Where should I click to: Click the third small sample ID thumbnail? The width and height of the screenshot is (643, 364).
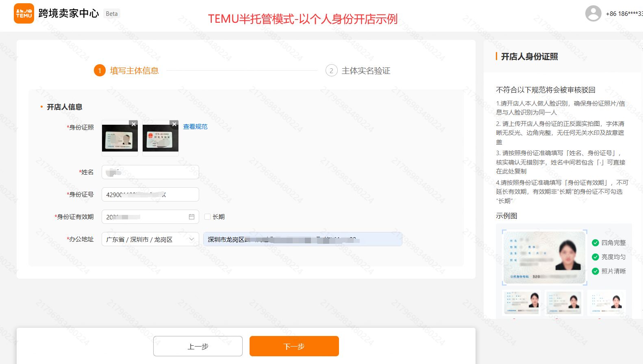pos(607,303)
